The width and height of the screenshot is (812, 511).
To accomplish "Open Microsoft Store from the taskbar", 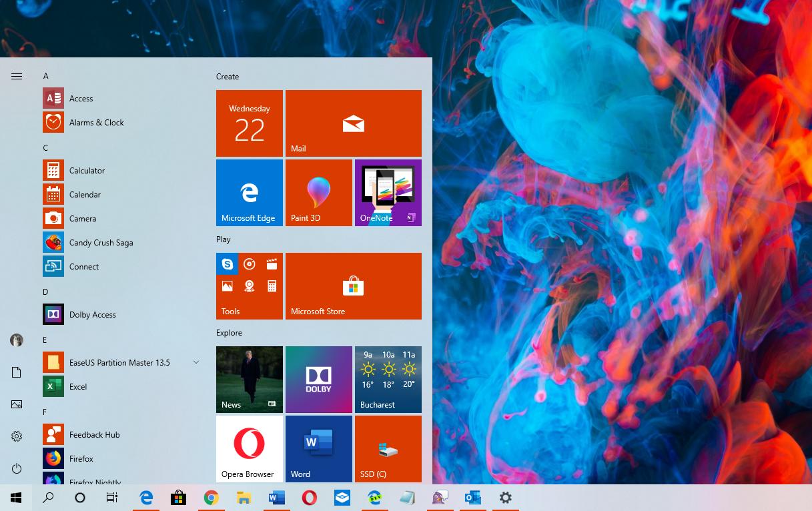I will pyautogui.click(x=178, y=498).
